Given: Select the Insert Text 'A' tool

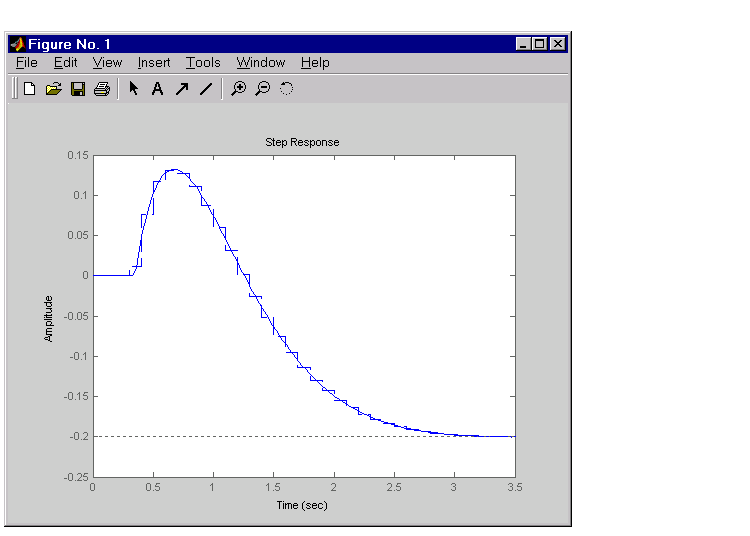Looking at the screenshot, I should click(157, 89).
